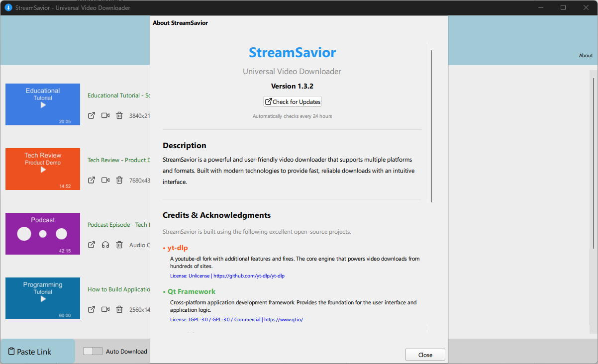
Task: Open external link for Educational Tutorial row
Action: [x=92, y=115]
